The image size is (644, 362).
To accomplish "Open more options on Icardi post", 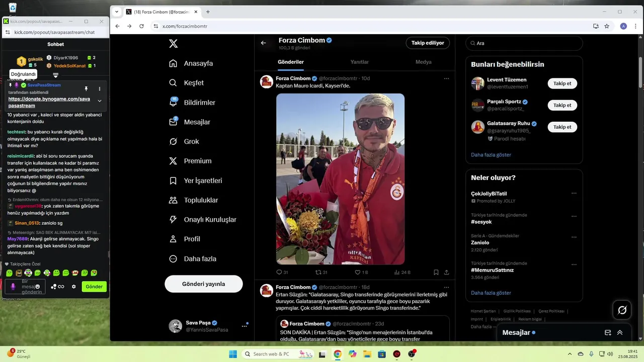I will point(446,78).
